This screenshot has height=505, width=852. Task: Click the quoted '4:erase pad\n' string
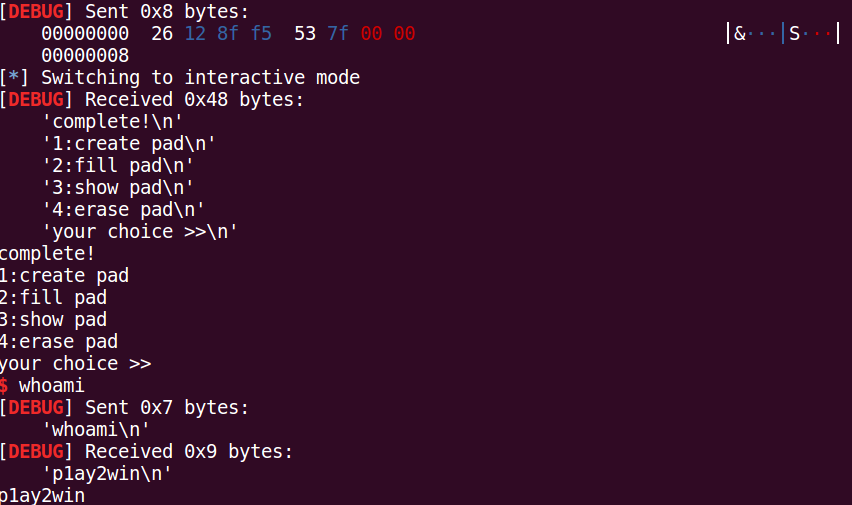click(123, 210)
